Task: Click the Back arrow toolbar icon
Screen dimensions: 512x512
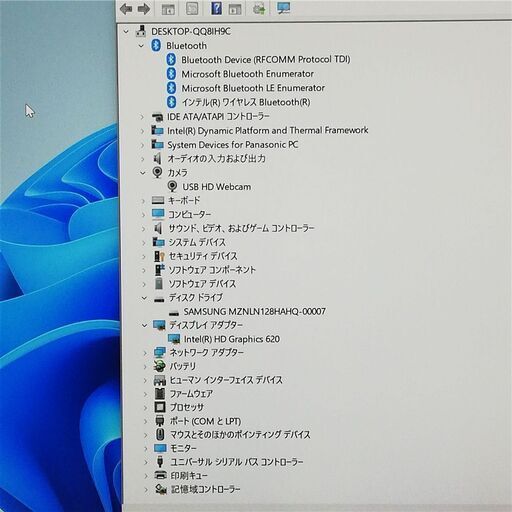Action: point(126,9)
